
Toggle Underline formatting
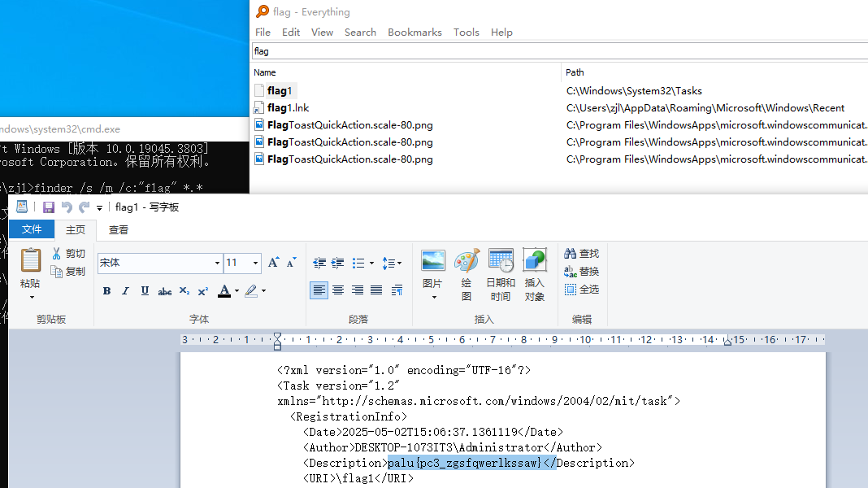[x=145, y=291]
